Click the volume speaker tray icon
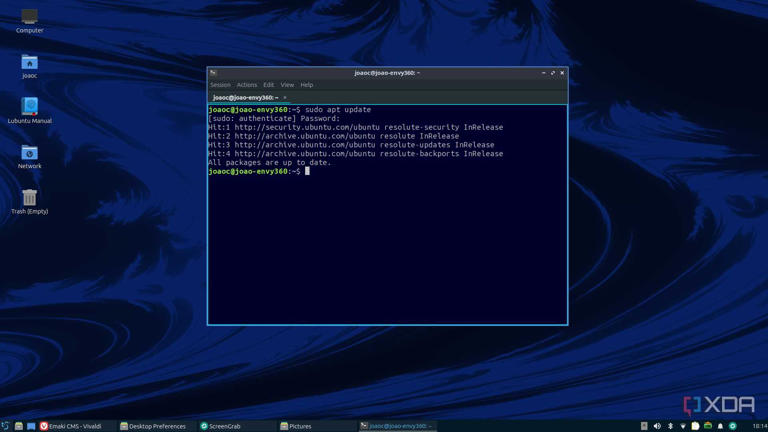Screen dimensions: 768x432 point(657,426)
